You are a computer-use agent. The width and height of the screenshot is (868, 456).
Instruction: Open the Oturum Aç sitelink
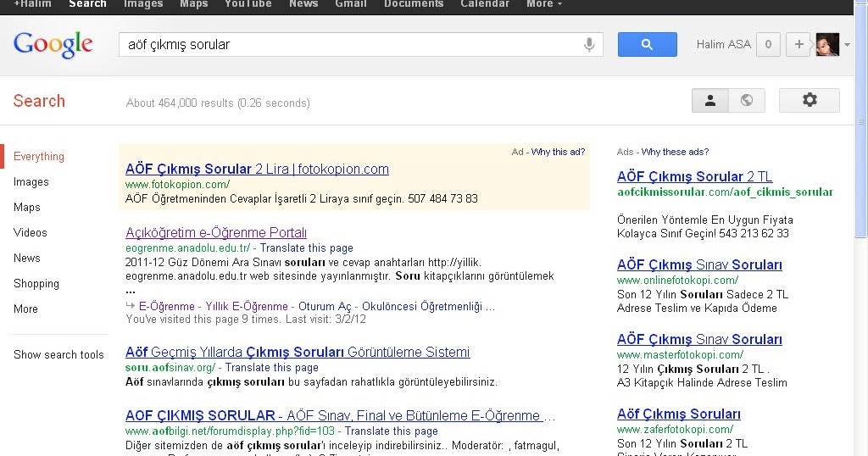325,307
